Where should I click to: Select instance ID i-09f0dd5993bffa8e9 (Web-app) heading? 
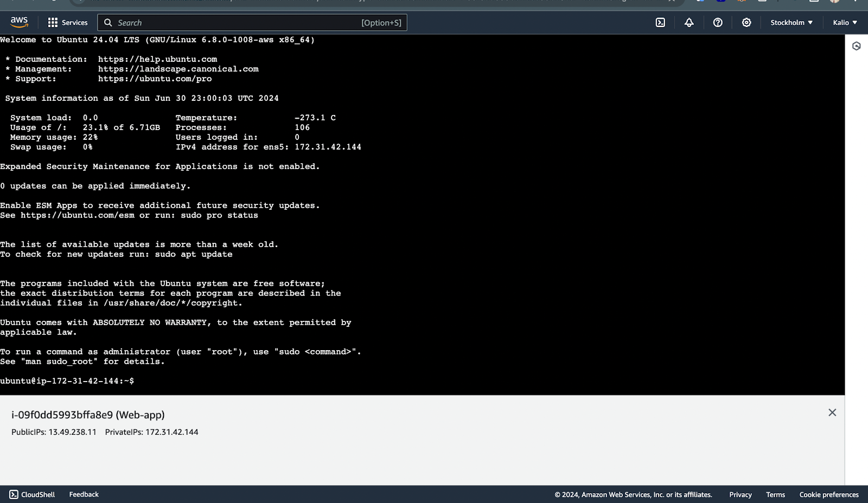point(88,415)
